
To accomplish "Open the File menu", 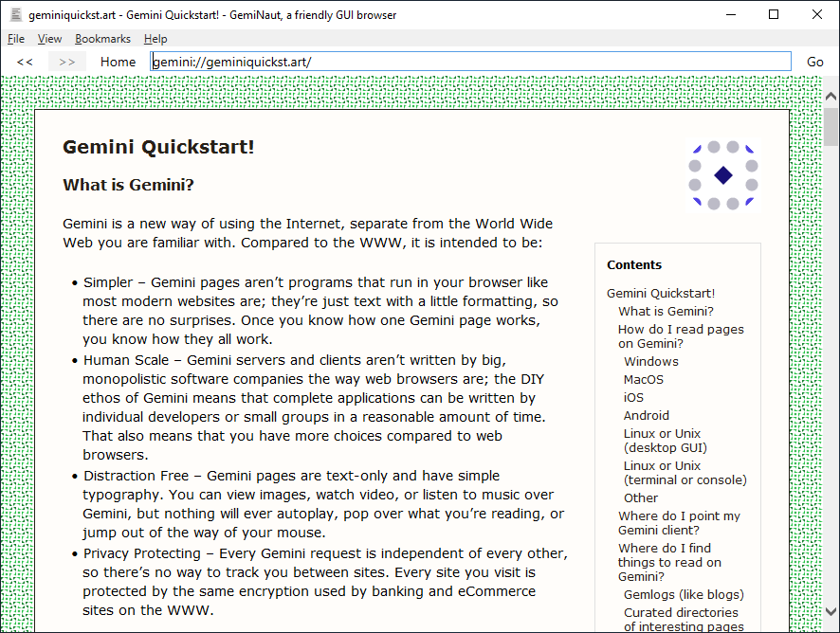I will [16, 39].
